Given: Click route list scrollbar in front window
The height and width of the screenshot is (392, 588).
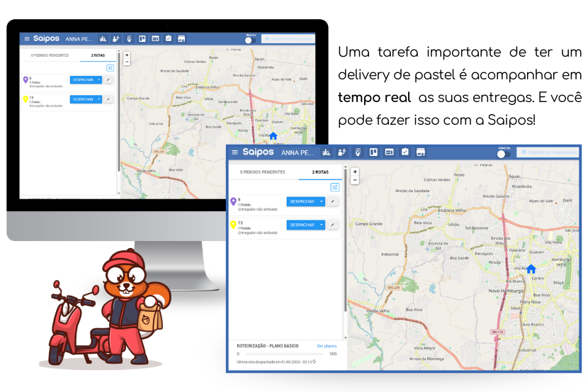Looking at the screenshot, I should point(345,240).
